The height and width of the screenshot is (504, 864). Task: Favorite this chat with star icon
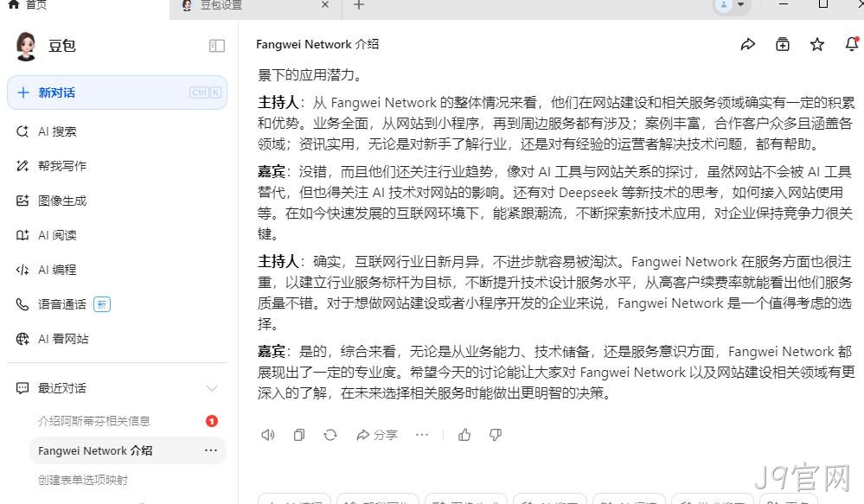(817, 45)
